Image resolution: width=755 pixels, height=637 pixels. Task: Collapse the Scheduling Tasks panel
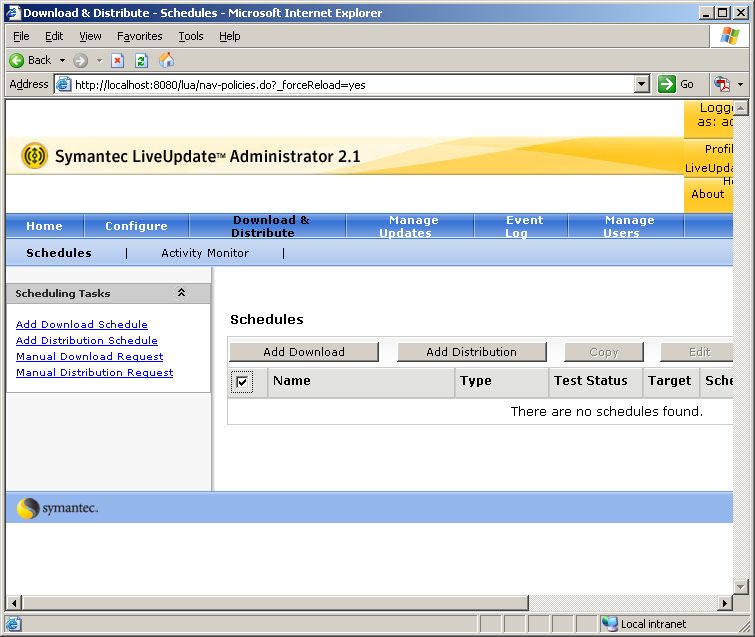(x=182, y=293)
